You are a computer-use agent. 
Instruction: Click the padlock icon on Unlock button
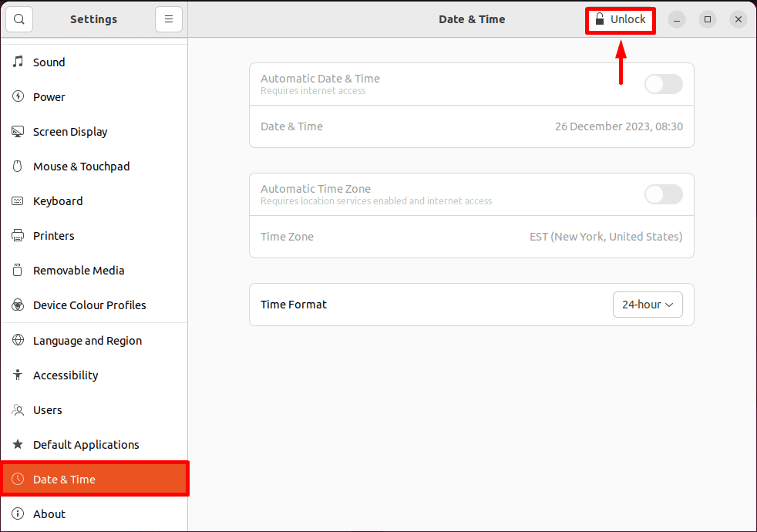(x=600, y=19)
